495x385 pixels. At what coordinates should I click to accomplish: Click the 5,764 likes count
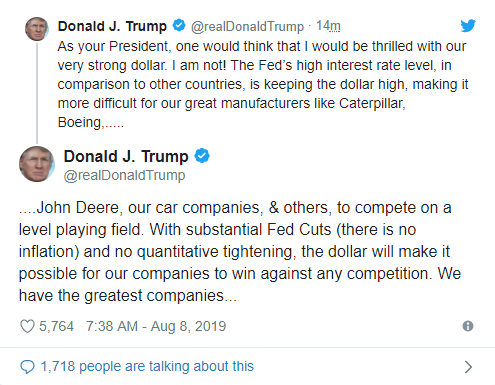pos(56,326)
